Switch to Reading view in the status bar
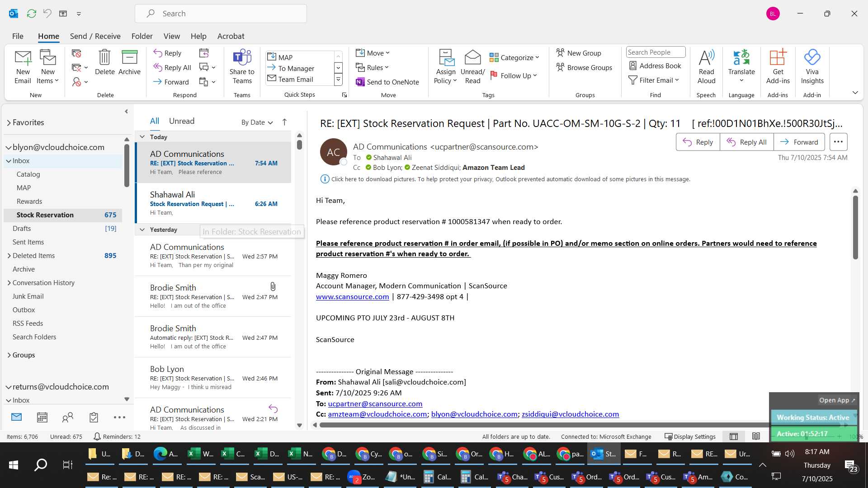The image size is (868, 488). pos(755,436)
